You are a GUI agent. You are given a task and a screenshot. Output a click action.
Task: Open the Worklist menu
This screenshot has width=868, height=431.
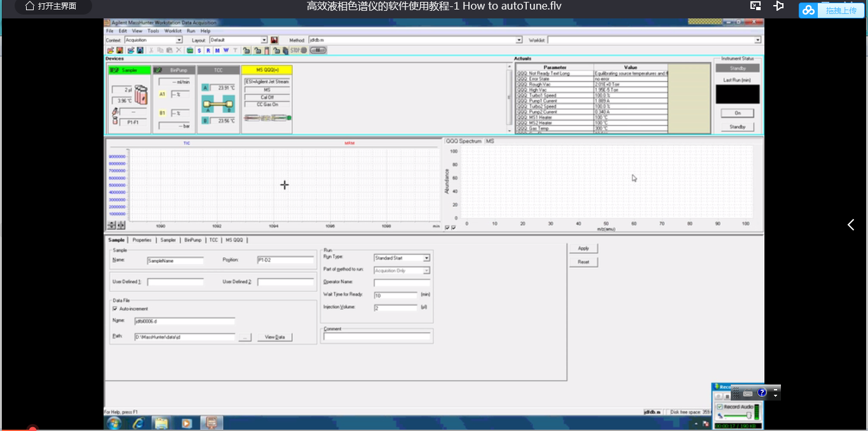(x=173, y=30)
